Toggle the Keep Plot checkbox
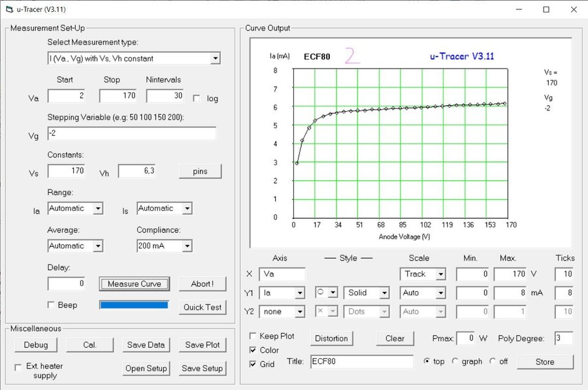The width and height of the screenshot is (588, 390). pos(253,336)
